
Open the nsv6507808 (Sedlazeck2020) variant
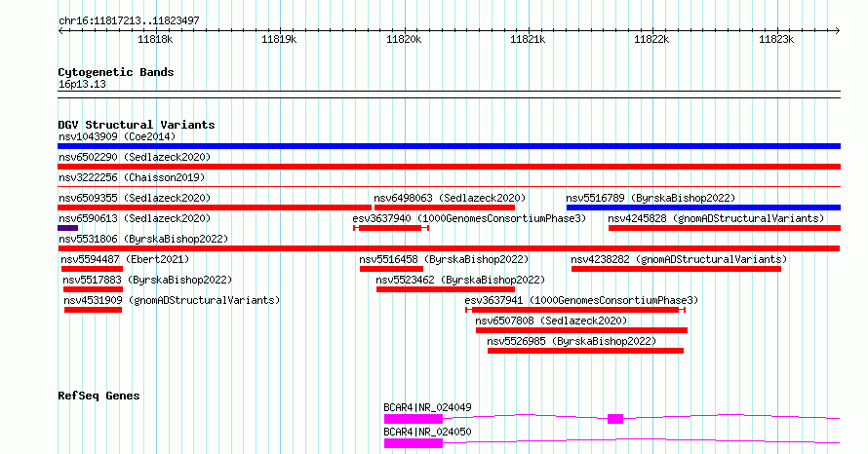[x=551, y=321]
